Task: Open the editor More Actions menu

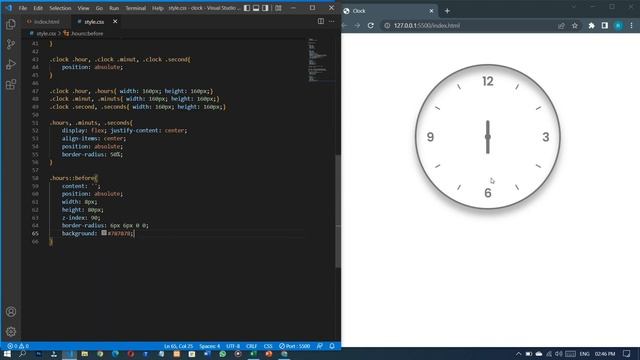Action: tap(331, 21)
